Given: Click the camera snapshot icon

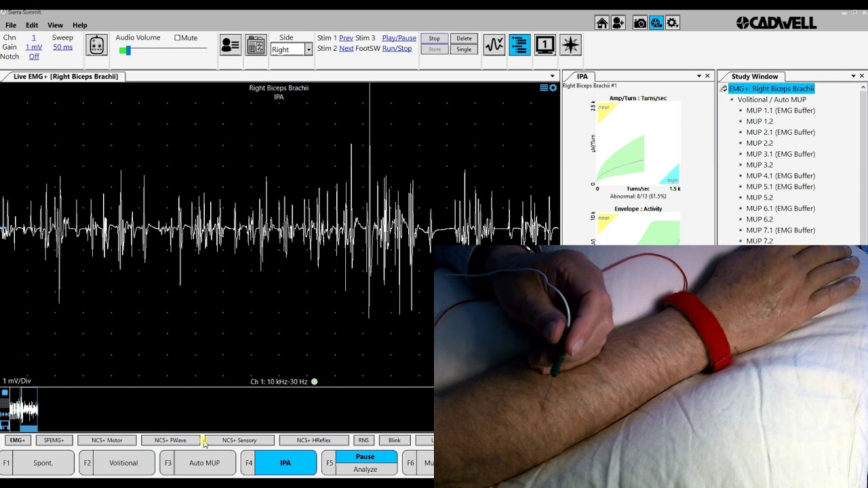Looking at the screenshot, I should coord(639,23).
